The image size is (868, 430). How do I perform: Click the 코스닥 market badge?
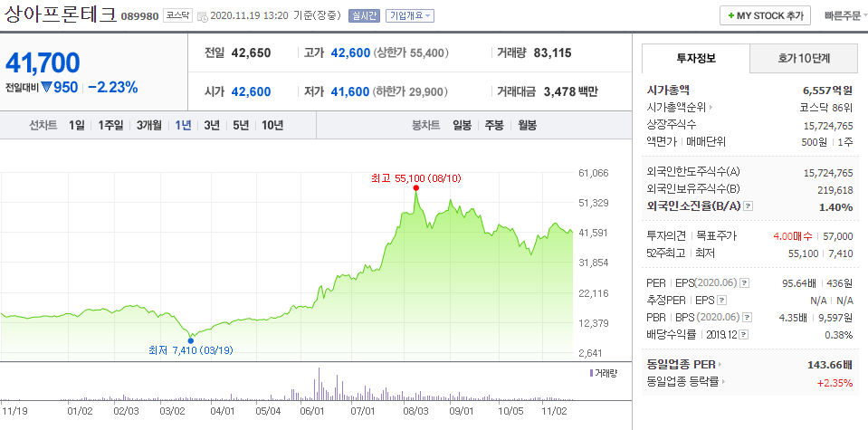[x=177, y=16]
